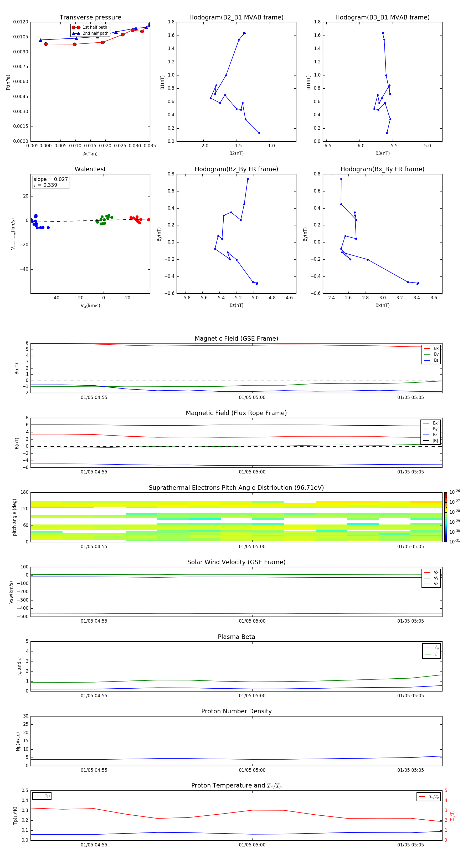Click the "Tp(10^6K)" y-axis label
Viewport: 473px width, 868px height.
15,815
